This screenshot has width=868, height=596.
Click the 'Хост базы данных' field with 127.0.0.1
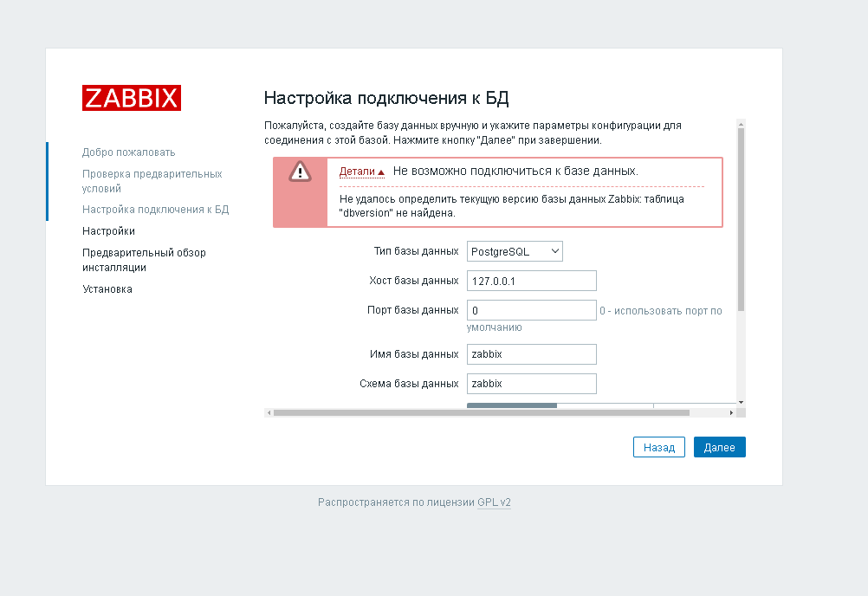pyautogui.click(x=531, y=281)
